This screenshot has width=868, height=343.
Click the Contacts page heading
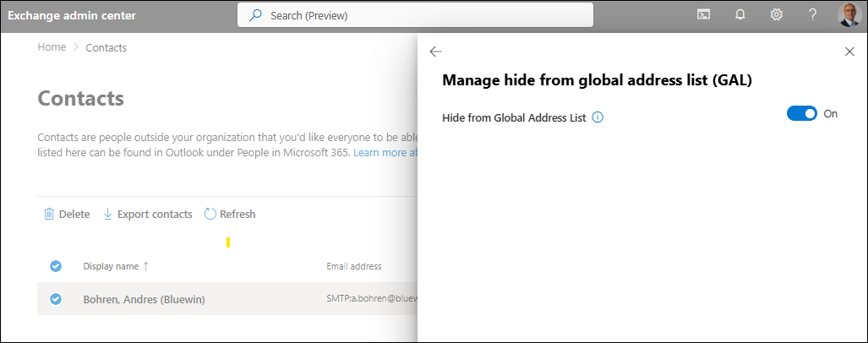point(81,99)
